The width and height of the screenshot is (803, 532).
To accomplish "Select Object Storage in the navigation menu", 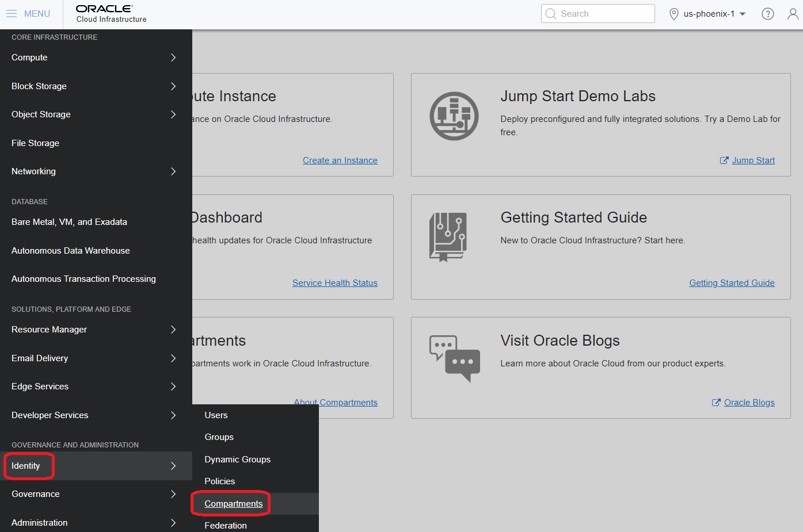I will (41, 114).
